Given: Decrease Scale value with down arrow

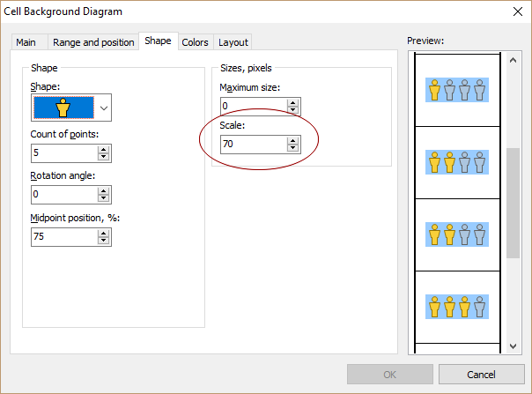Looking at the screenshot, I should [x=292, y=148].
